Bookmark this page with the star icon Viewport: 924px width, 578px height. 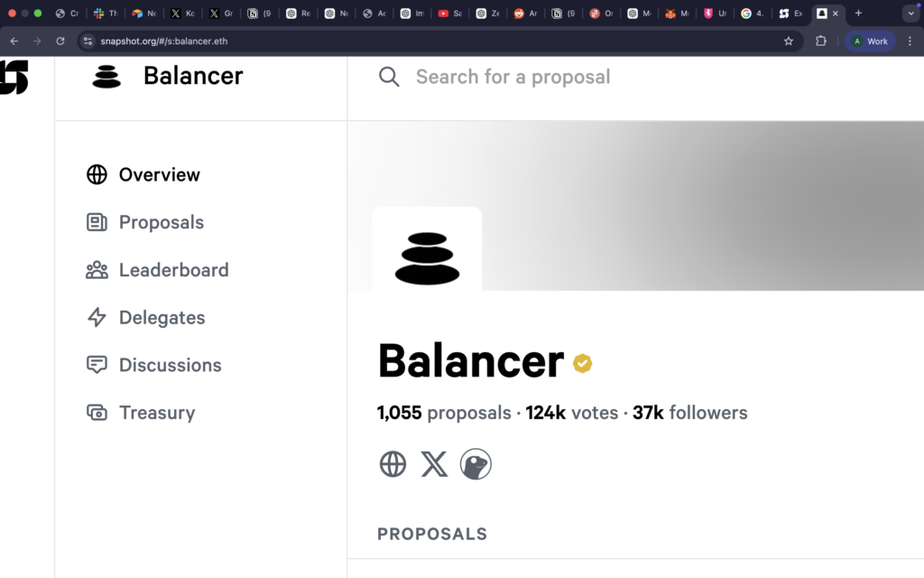point(789,41)
